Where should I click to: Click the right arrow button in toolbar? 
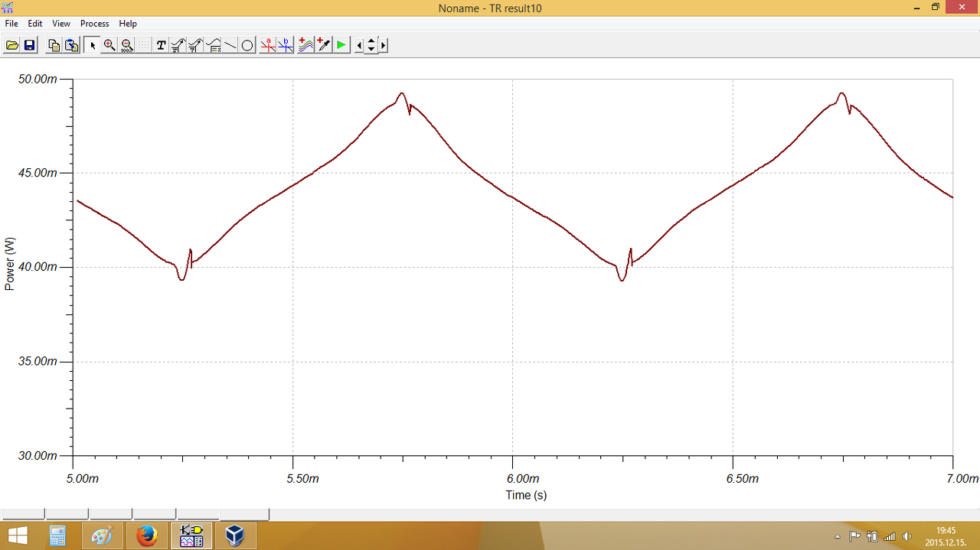click(x=384, y=45)
